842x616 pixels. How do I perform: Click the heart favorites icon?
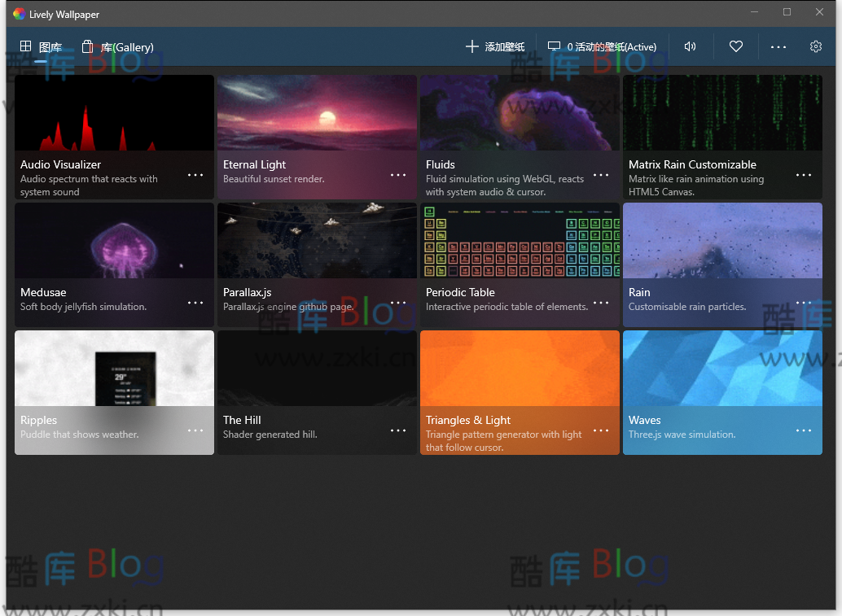point(736,46)
